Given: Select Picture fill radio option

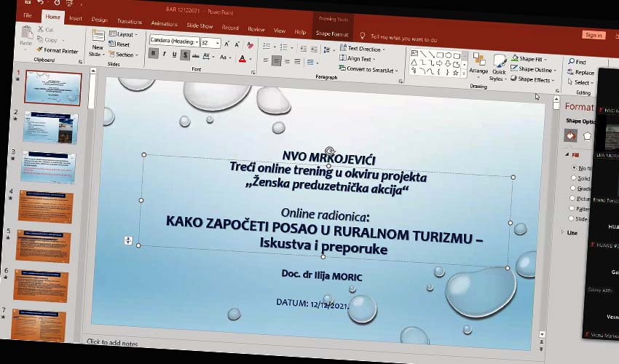Looking at the screenshot, I should [572, 198].
